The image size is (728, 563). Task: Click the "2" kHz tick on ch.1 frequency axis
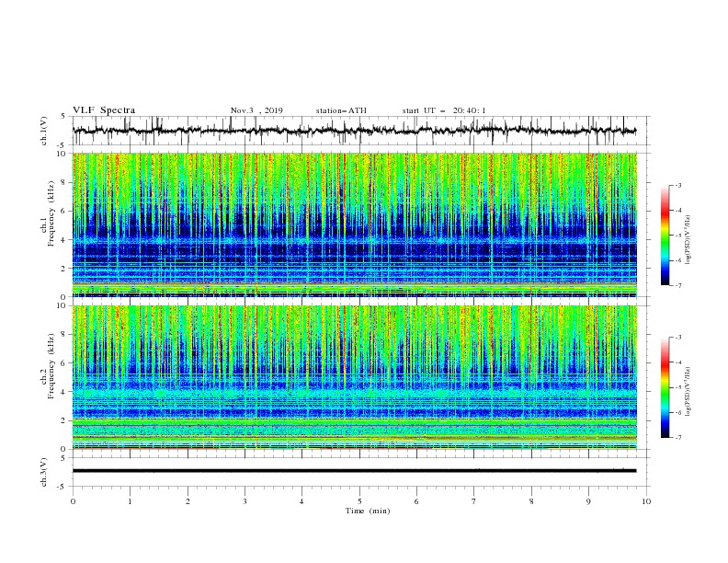coord(63,269)
